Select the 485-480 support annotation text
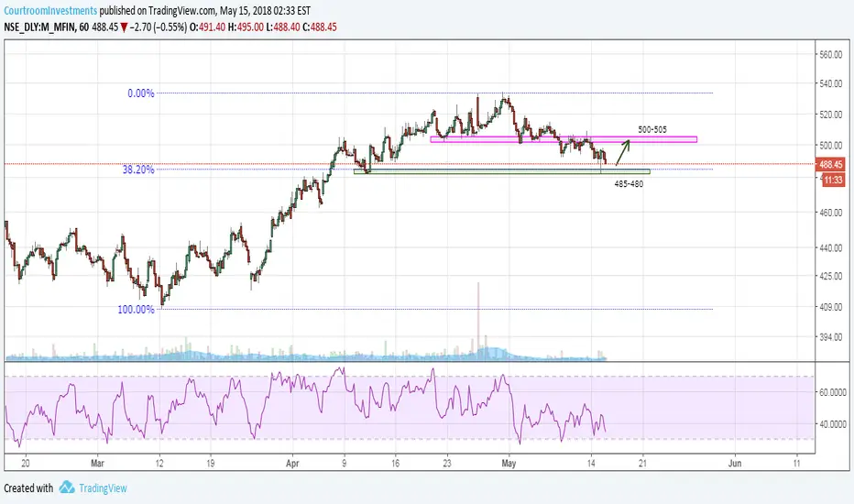The height and width of the screenshot is (504, 854). (629, 184)
